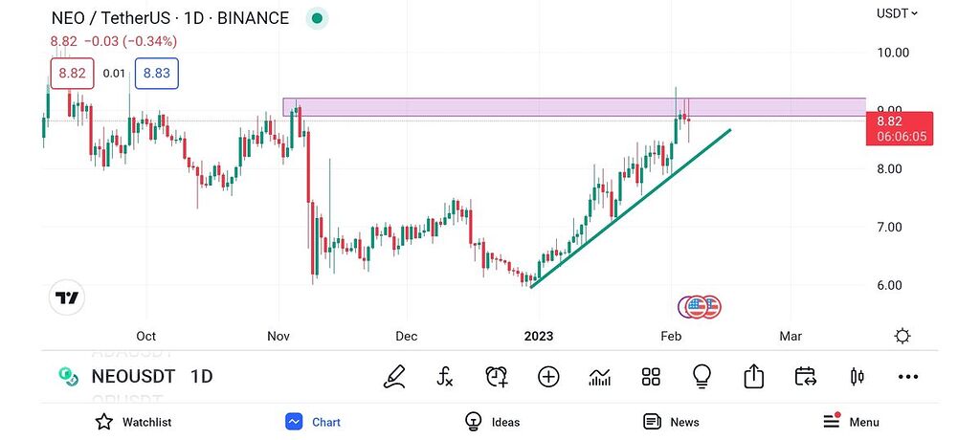Share the chart
The height and width of the screenshot is (440, 980).
[754, 377]
